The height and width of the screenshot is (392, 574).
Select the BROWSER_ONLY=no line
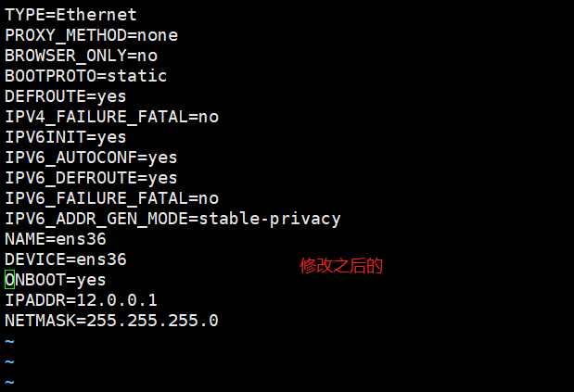coord(81,56)
